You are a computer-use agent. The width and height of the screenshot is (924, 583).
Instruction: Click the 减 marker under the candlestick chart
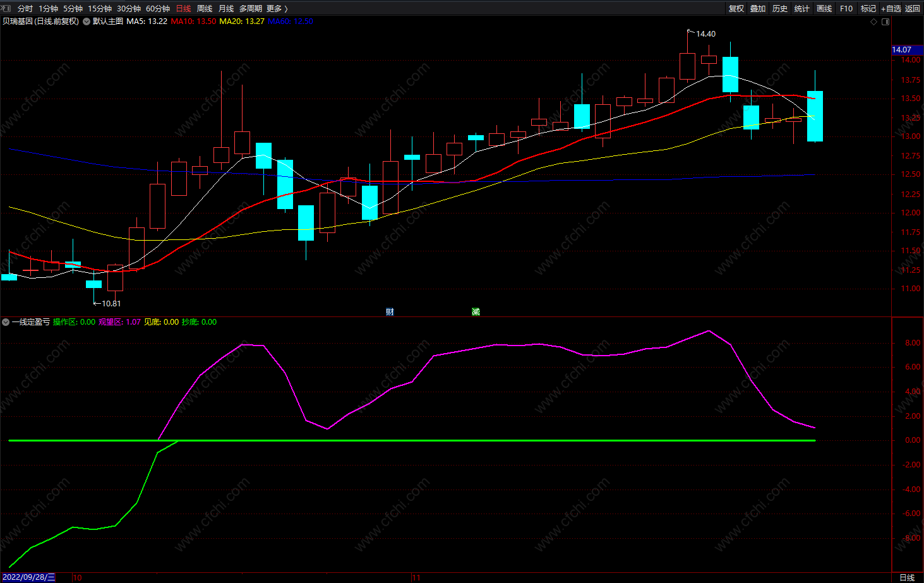point(476,311)
